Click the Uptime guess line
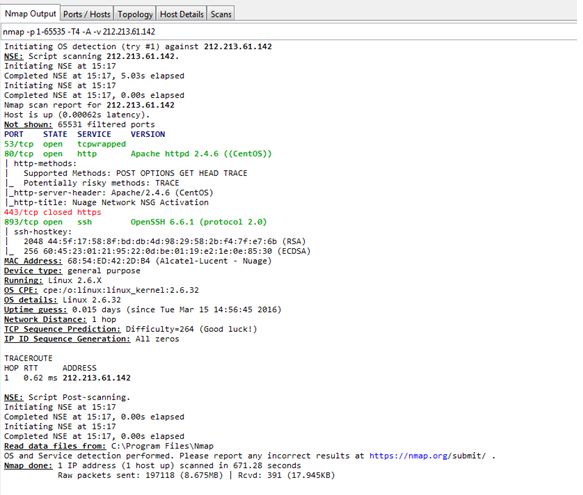The width and height of the screenshot is (583, 495). click(143, 309)
